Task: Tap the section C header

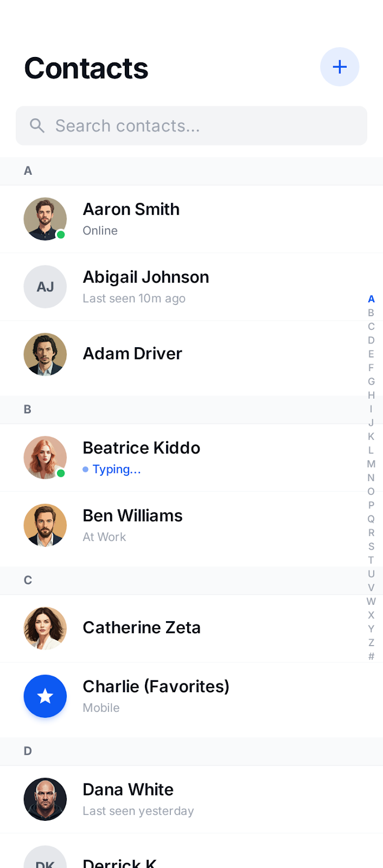Action: 191,580
